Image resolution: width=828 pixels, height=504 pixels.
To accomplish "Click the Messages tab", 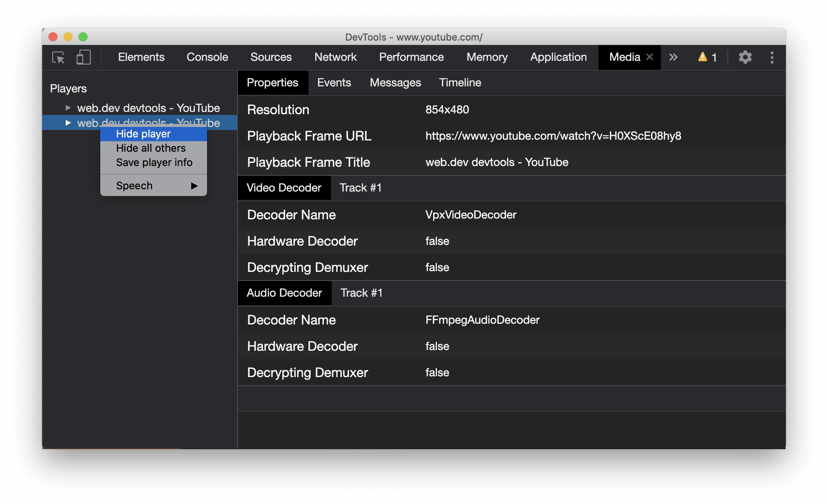I will (396, 83).
